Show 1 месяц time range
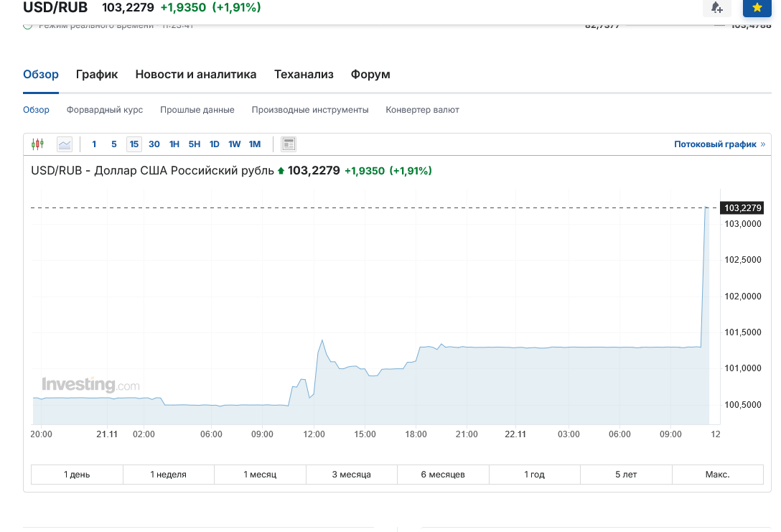Viewport: 781px width, 532px height. pos(260,475)
